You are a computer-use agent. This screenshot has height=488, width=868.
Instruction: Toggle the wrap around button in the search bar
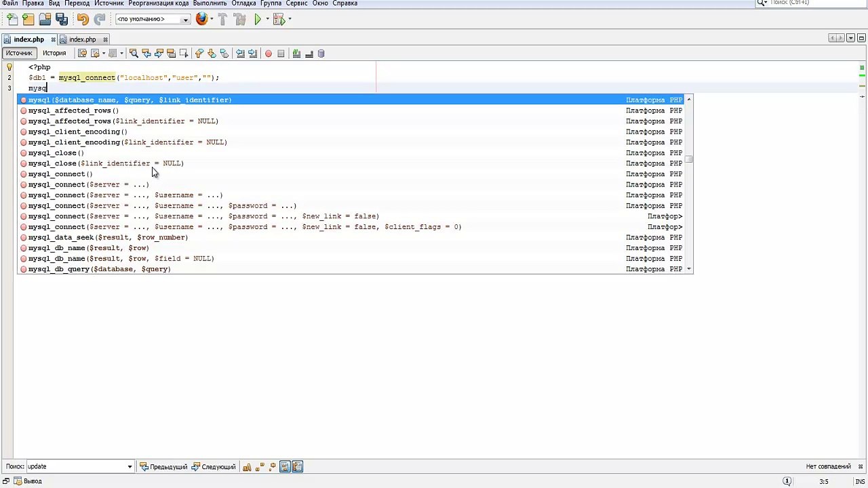297,466
